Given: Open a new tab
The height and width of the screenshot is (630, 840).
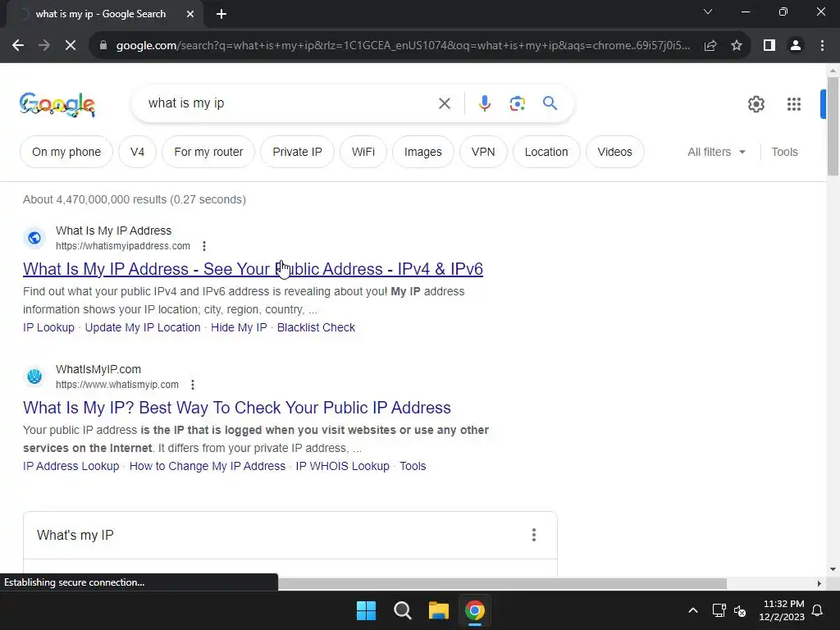Looking at the screenshot, I should 221,14.
